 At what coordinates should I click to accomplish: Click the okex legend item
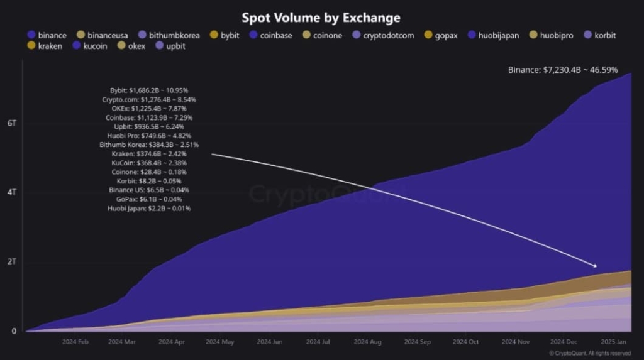[x=131, y=46]
